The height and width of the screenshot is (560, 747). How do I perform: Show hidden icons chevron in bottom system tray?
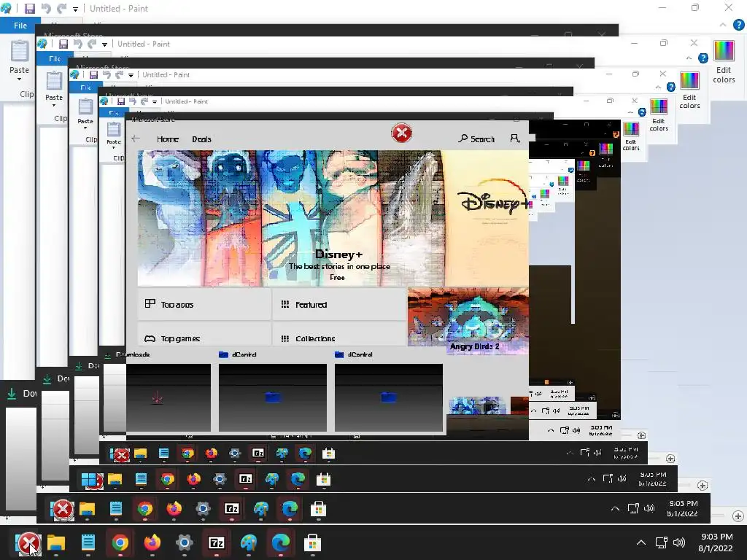pyautogui.click(x=641, y=542)
